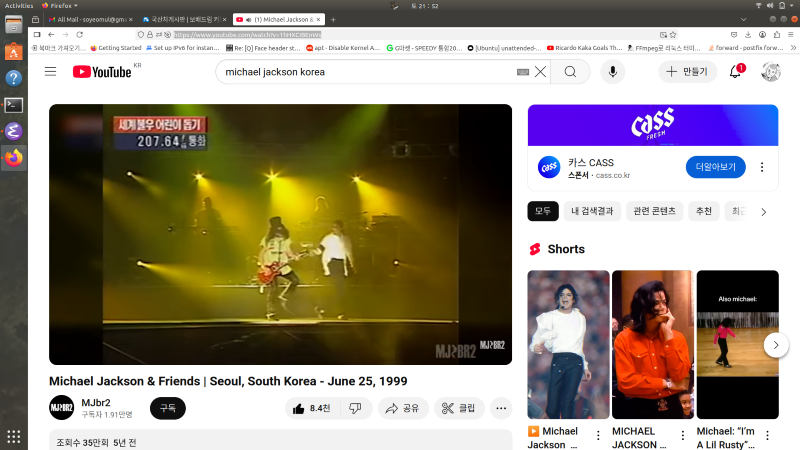This screenshot has height=450, width=800.
Task: Open Terminal from Ubuntu dock
Action: click(14, 105)
